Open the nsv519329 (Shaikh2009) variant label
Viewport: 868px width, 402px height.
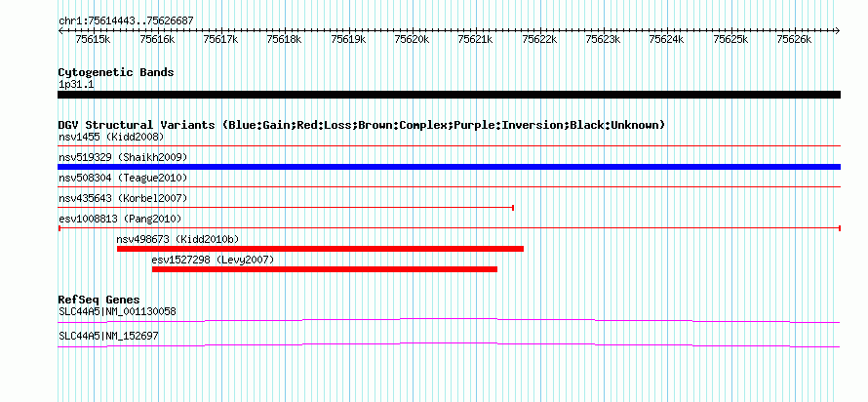(x=123, y=157)
